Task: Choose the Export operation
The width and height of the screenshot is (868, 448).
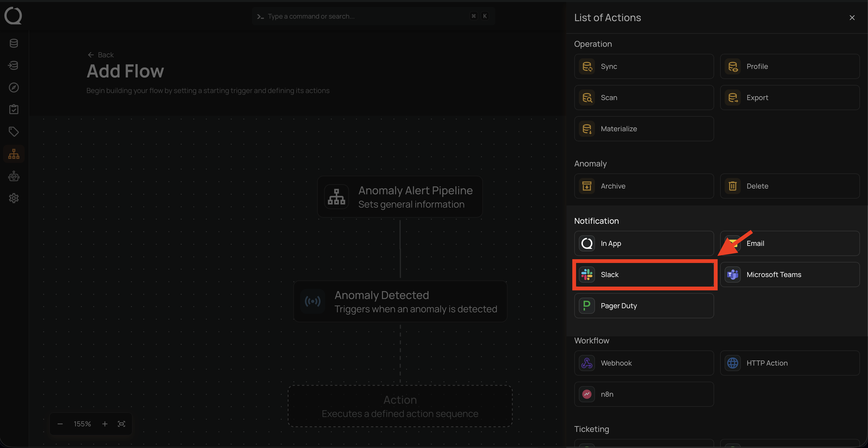Action: click(x=790, y=97)
